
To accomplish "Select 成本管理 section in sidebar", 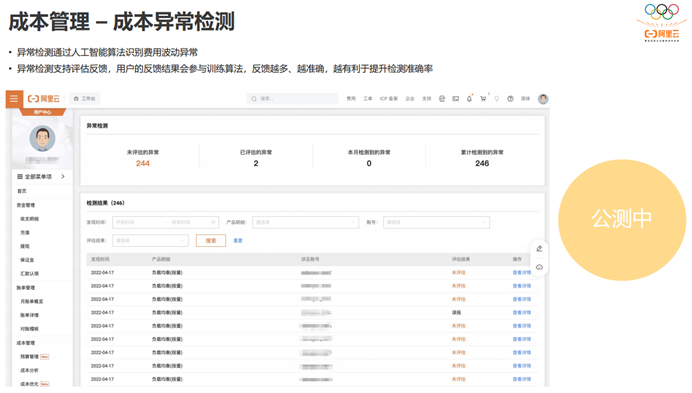I will [x=26, y=343].
